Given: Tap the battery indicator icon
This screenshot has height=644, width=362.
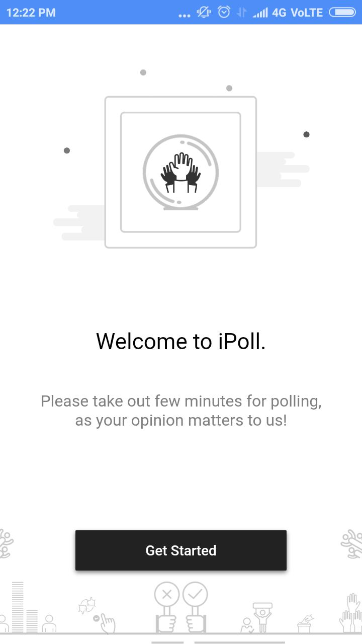Looking at the screenshot, I should [342, 12].
